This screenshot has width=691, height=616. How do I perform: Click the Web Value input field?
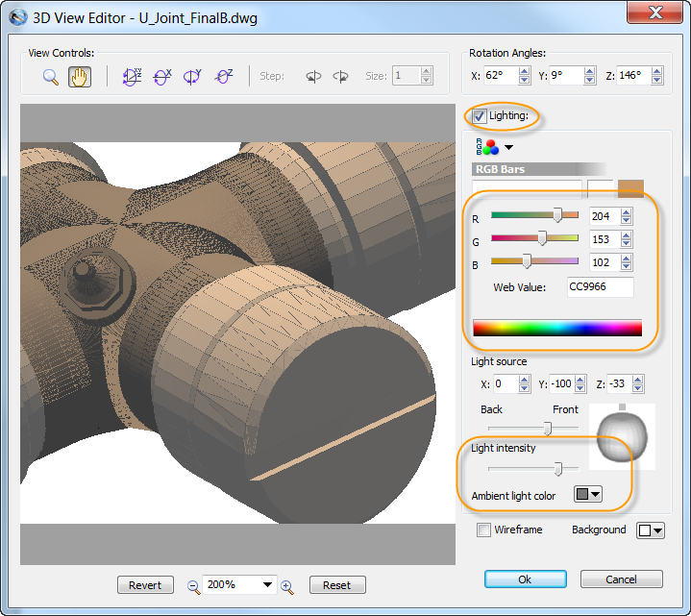(601, 287)
